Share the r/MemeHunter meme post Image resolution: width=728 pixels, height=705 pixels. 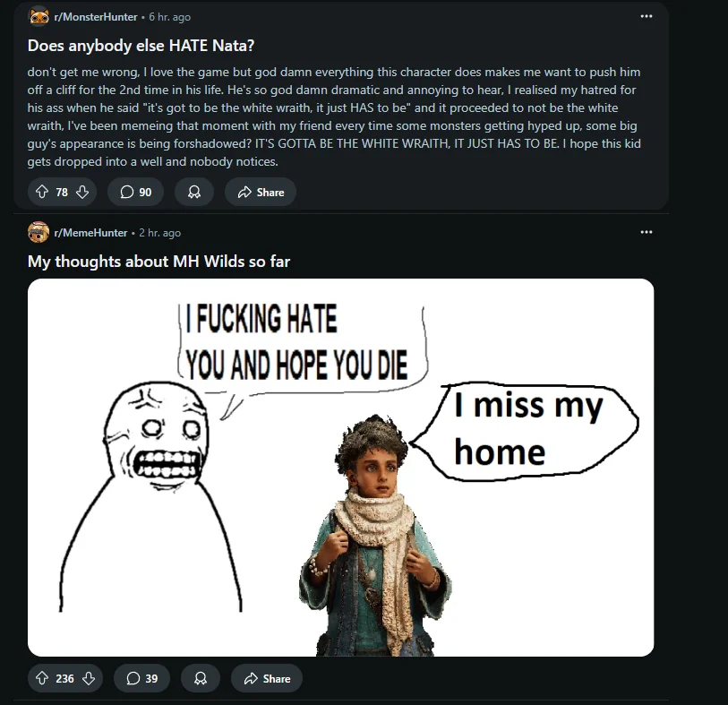(x=267, y=678)
